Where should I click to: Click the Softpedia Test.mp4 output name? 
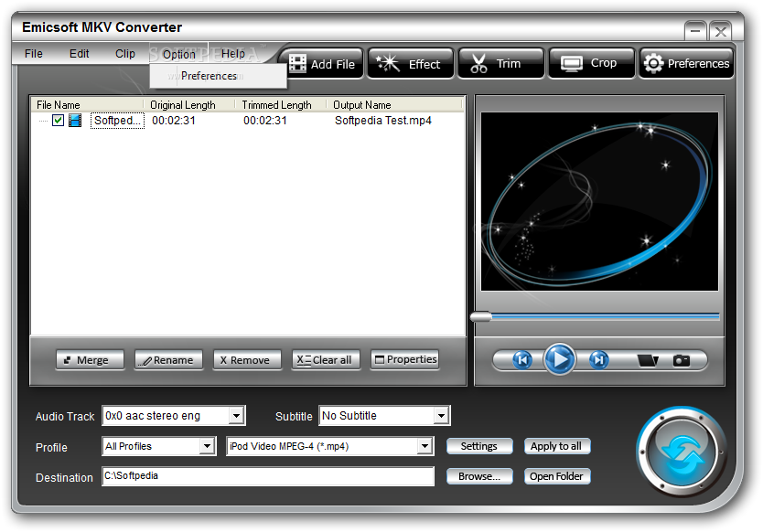pyautogui.click(x=383, y=120)
